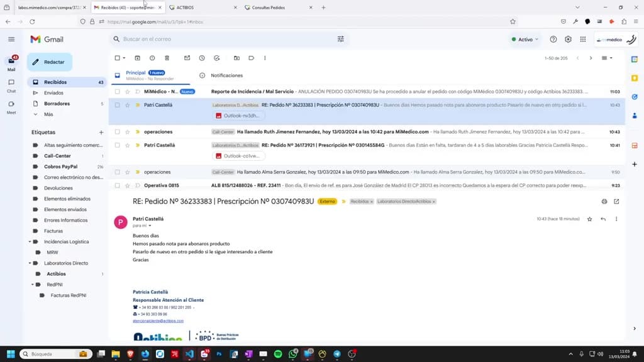This screenshot has height=362, width=644.
Task: Open the Activo status dropdown
Action: pyautogui.click(x=525, y=40)
